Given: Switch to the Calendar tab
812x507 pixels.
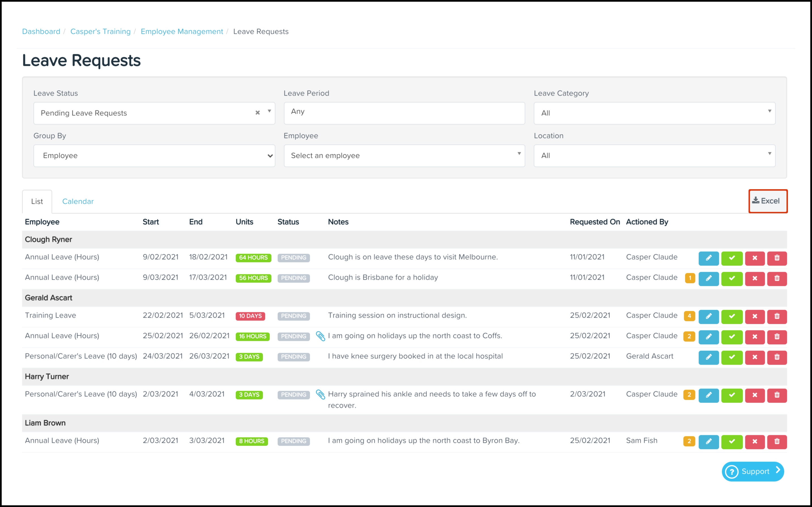Looking at the screenshot, I should [x=78, y=202].
